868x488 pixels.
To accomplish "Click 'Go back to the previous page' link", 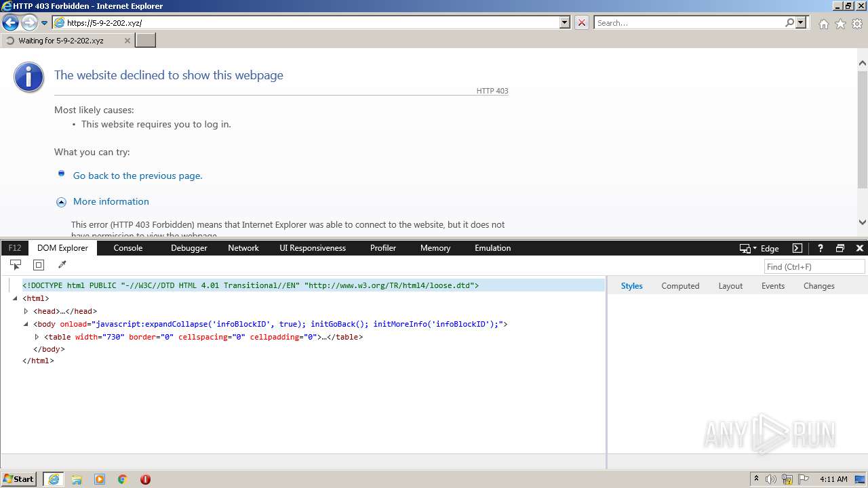I will (138, 176).
